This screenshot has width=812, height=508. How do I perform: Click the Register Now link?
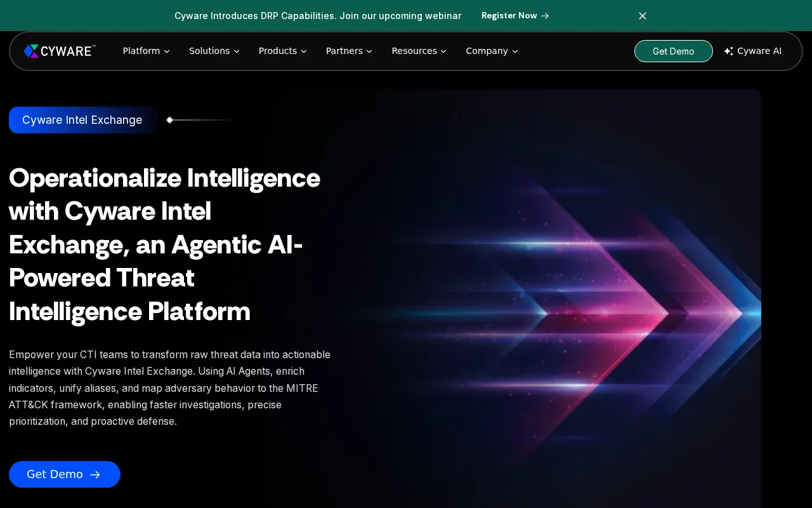(x=515, y=16)
